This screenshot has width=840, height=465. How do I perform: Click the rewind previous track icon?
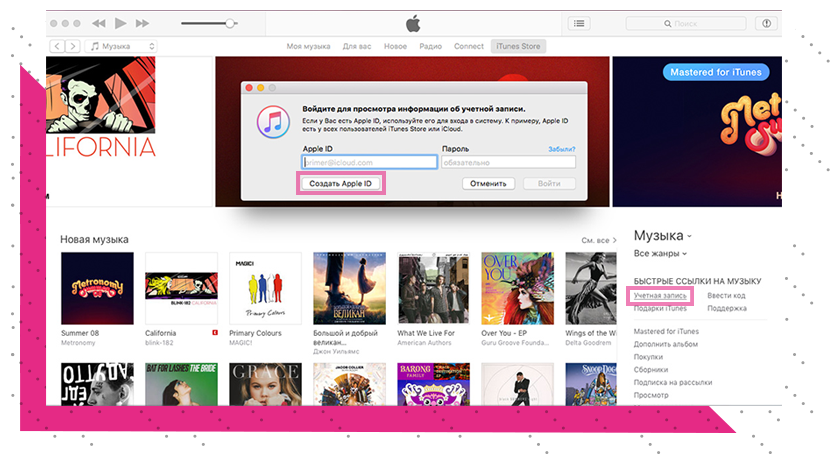click(98, 23)
